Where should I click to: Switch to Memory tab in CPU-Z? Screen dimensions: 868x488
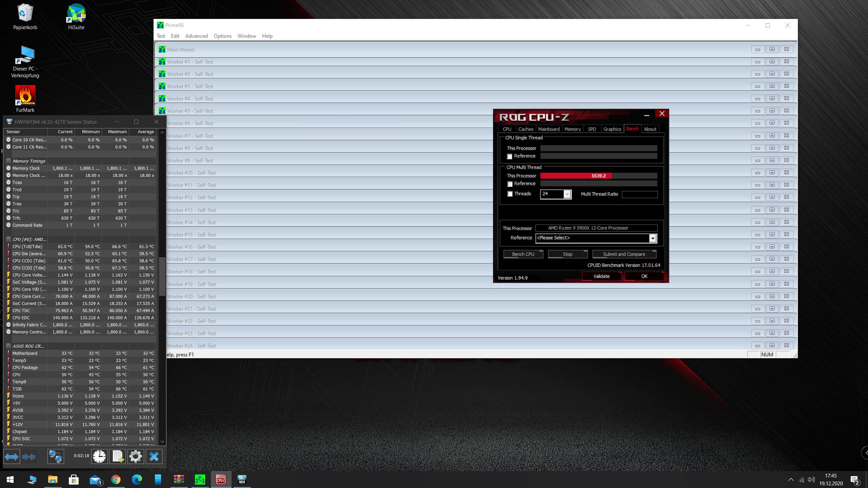coord(573,129)
